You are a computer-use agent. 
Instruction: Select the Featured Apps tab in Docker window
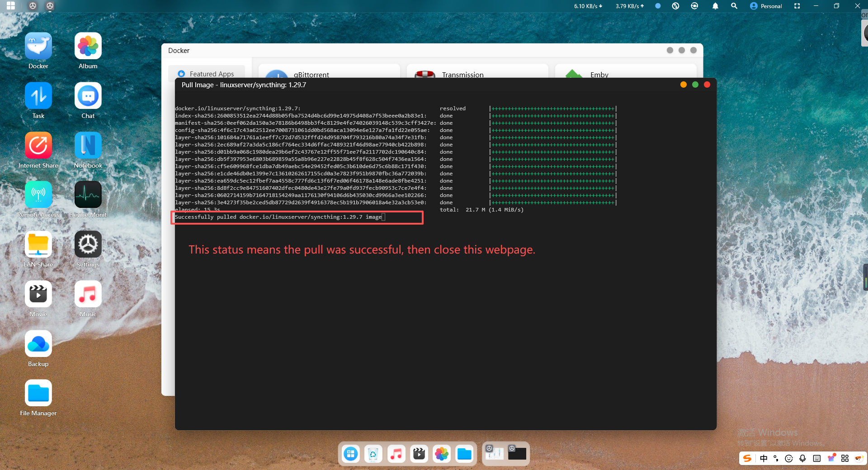pyautogui.click(x=207, y=74)
